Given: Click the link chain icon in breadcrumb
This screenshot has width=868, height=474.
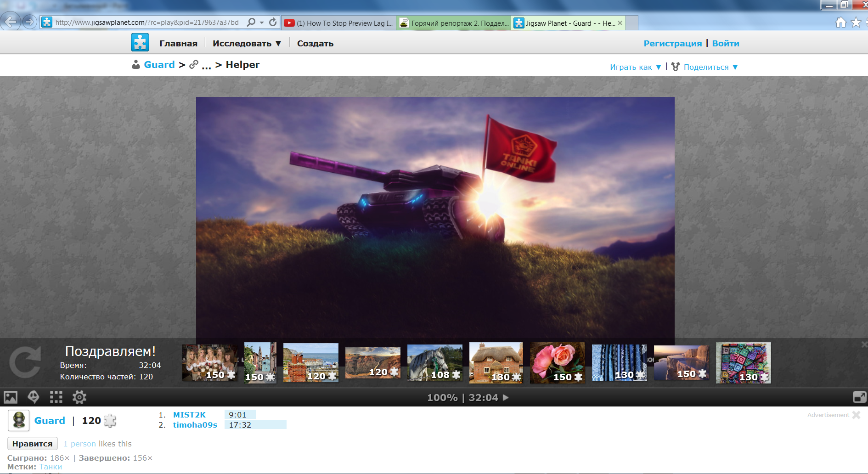Looking at the screenshot, I should click(194, 64).
